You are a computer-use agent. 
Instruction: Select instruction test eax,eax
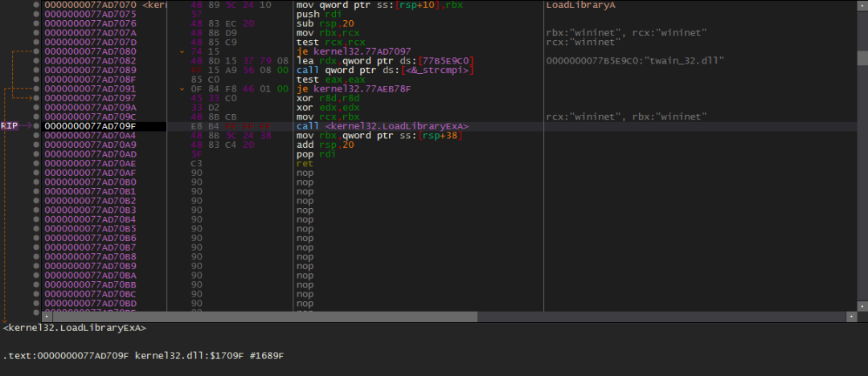(x=331, y=80)
